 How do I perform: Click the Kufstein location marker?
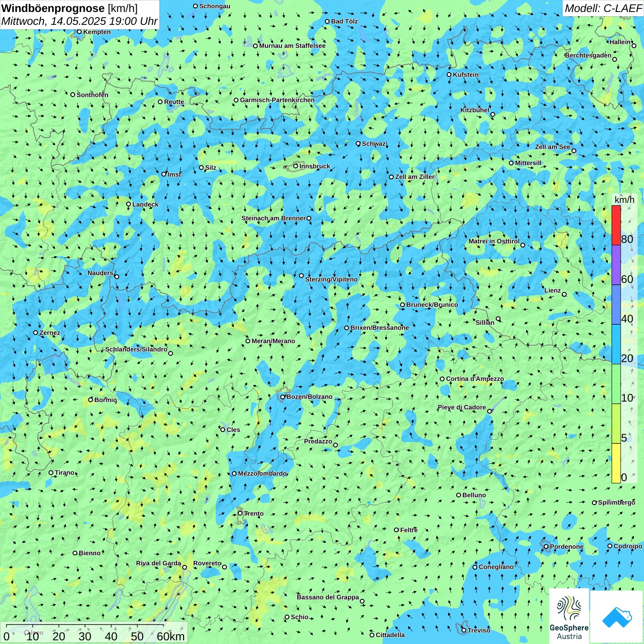(x=449, y=75)
